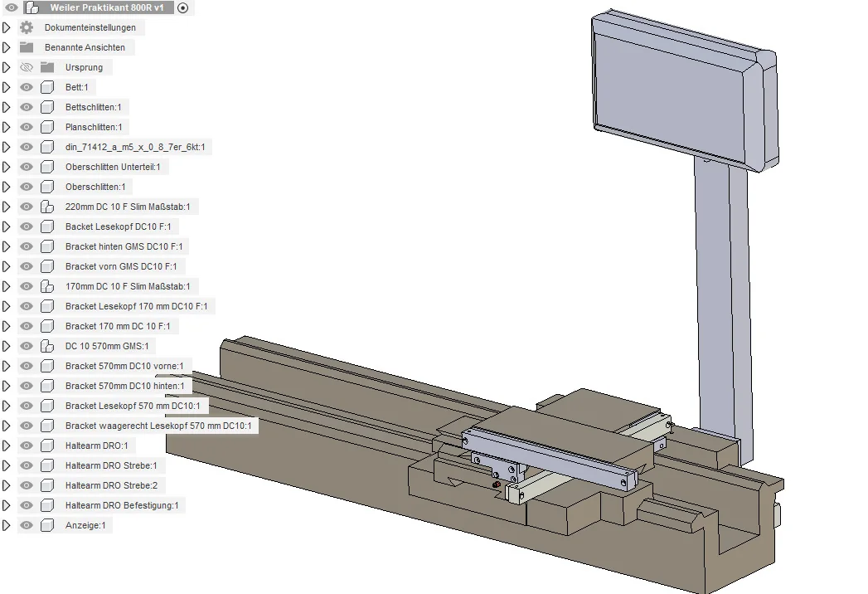
Task: Expand the DC 10 570mm GMS:1 node
Action: point(6,346)
